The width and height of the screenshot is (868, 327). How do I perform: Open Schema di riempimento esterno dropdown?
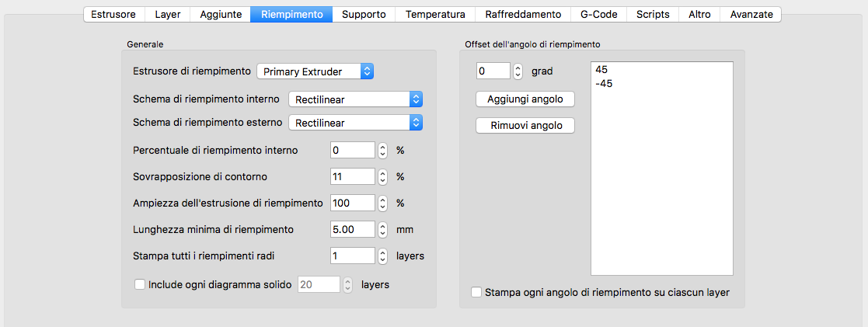tap(355, 123)
